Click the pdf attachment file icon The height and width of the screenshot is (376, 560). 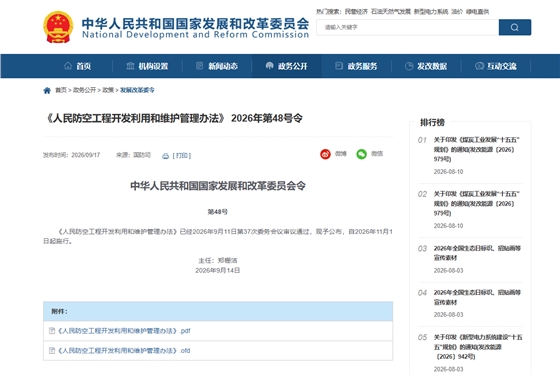[52, 331]
